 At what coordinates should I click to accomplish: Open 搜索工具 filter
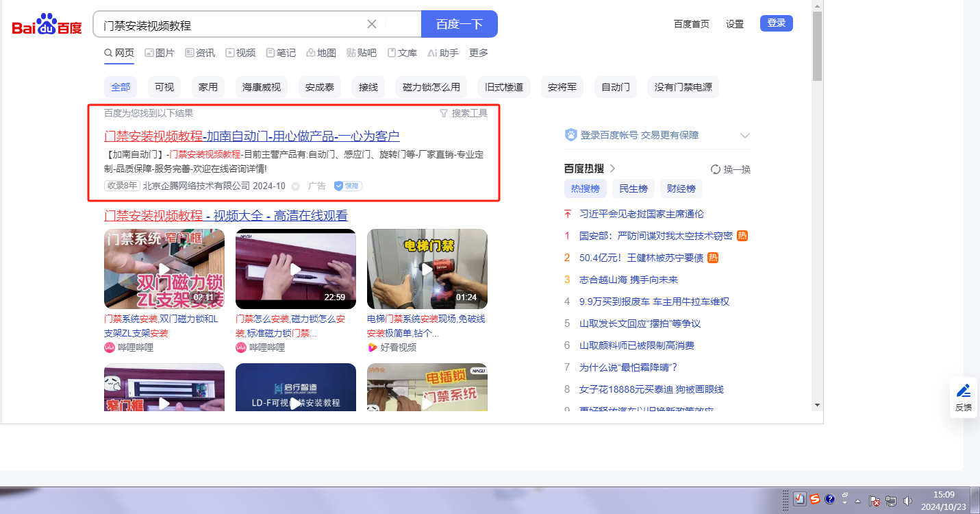pyautogui.click(x=464, y=113)
